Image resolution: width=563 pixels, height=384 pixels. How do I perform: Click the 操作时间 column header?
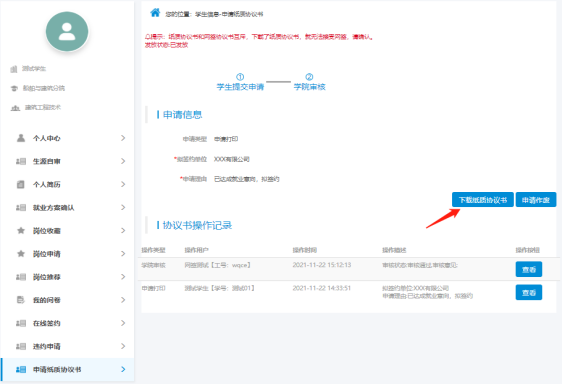pyautogui.click(x=304, y=250)
